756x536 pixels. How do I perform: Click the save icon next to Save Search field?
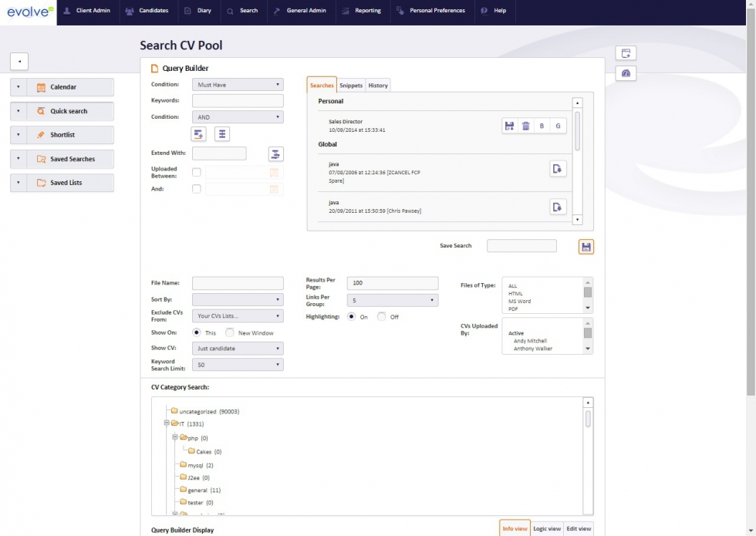click(x=586, y=245)
